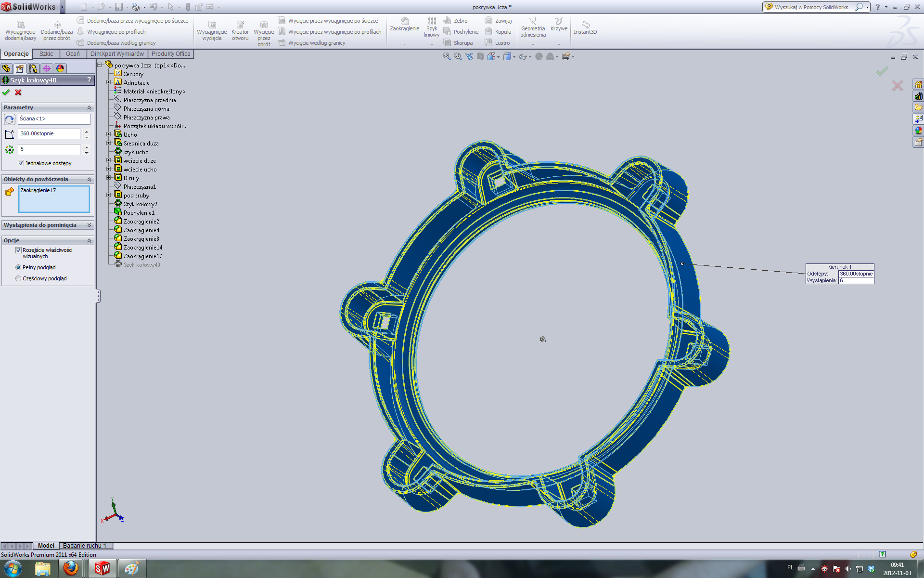Viewport: 924px width, 578px height.
Task: Expand D rury feature in tree
Action: tap(109, 178)
